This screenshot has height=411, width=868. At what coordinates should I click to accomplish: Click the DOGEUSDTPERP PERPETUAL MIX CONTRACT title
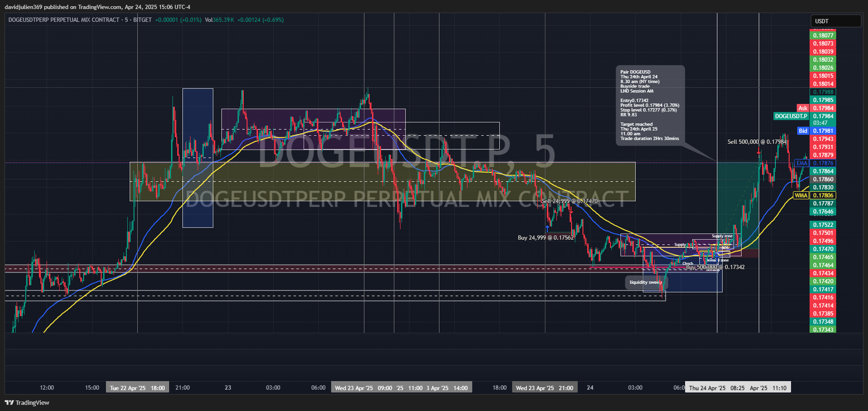64,20
